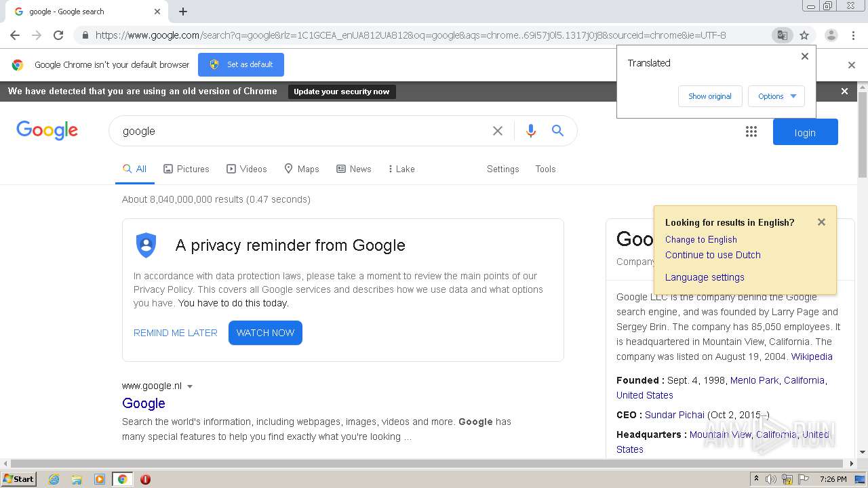Open the Chrome profile avatar icon
The image size is (868, 488).
pyautogui.click(x=831, y=35)
